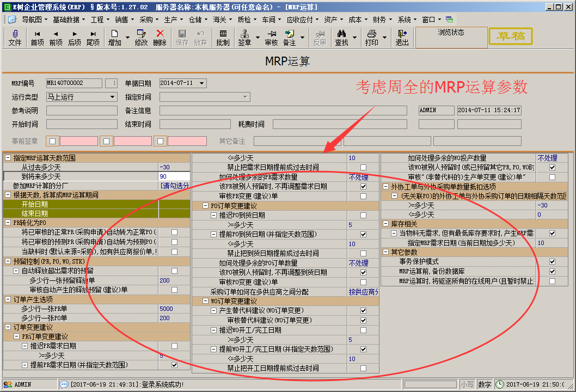
Task: Collapse the 订单产生选项 section
Action: (x=8, y=299)
